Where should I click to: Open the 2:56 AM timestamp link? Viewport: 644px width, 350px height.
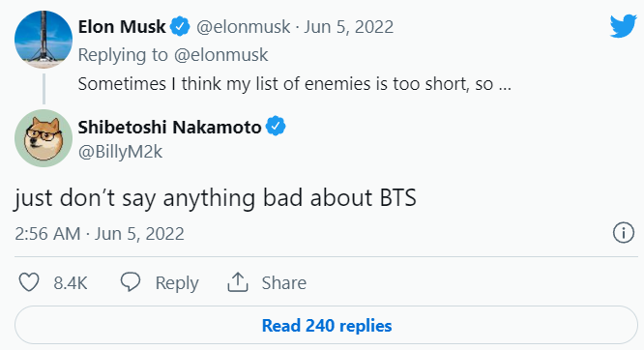pos(47,234)
